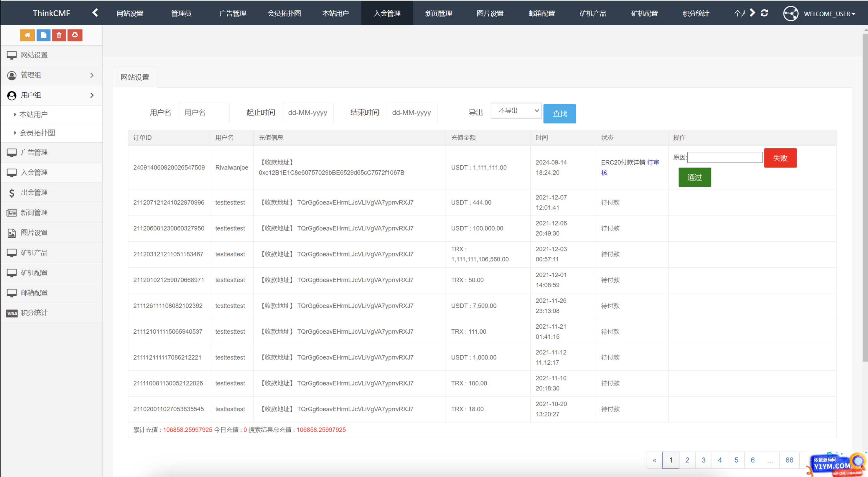Open the ERC20付款详情 link
The height and width of the screenshot is (477, 868).
point(623,162)
